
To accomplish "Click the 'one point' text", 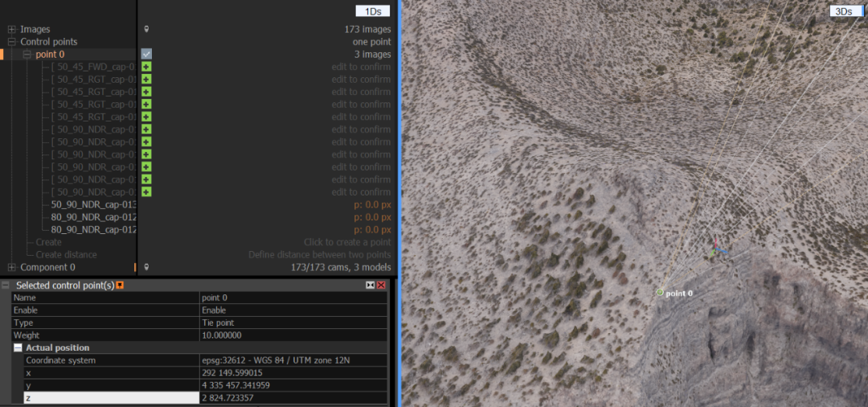I will 371,42.
